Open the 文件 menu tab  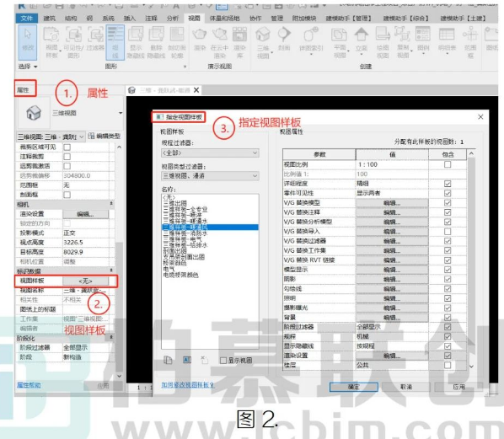click(x=27, y=19)
